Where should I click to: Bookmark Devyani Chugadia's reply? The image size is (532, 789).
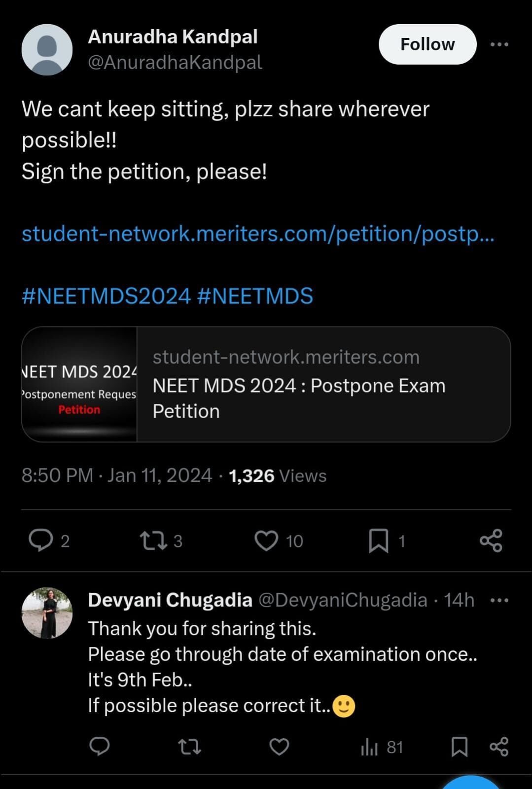click(460, 747)
